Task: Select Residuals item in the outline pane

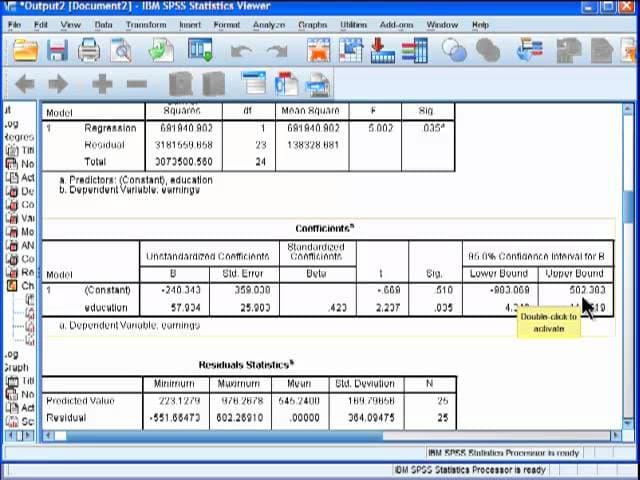Action: (x=20, y=272)
